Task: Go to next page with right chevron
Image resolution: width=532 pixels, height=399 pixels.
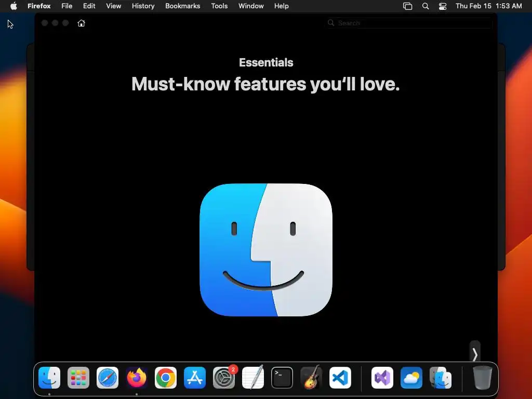Action: (475, 354)
